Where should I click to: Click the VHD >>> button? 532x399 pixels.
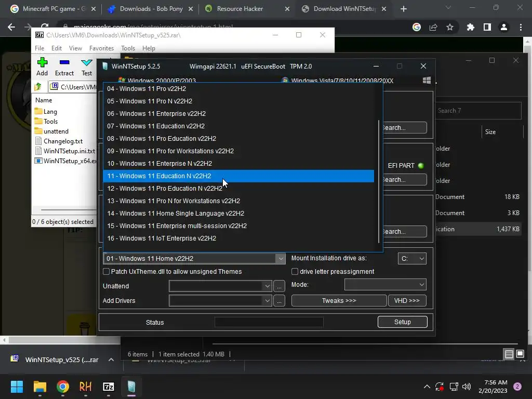(x=407, y=301)
